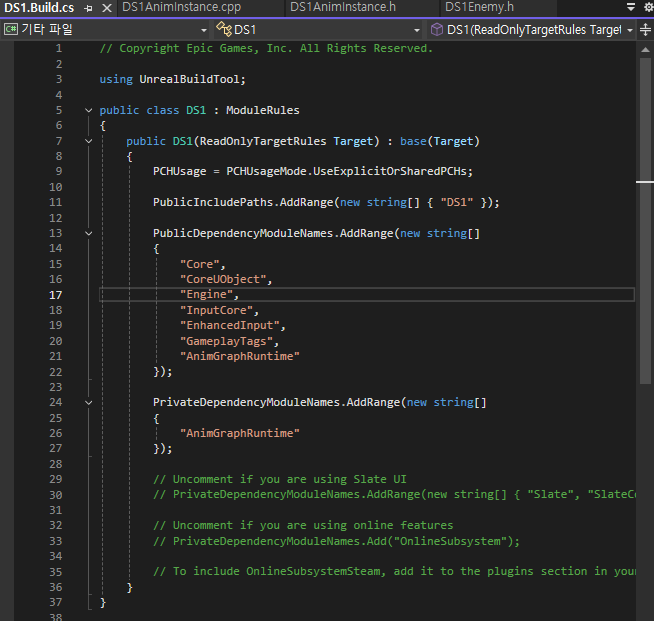The image size is (654, 621).
Task: Collapse the DS1 constructor on line 7
Action: (x=88, y=141)
